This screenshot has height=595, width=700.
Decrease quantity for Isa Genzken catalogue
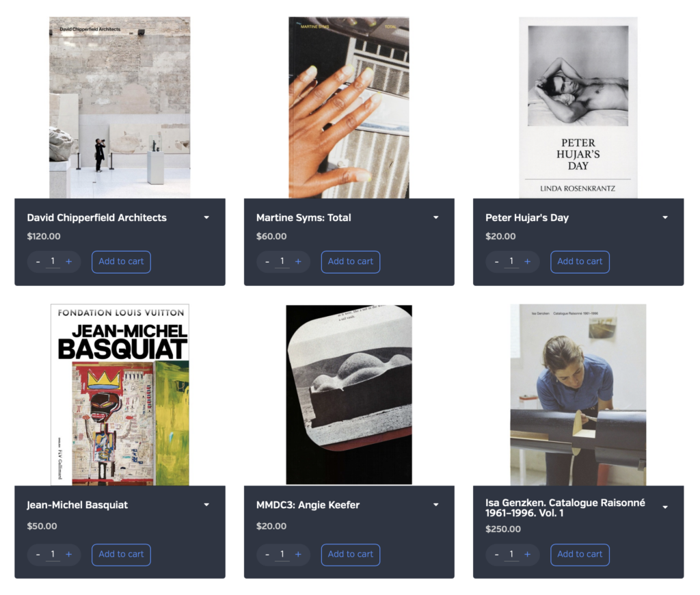point(496,555)
